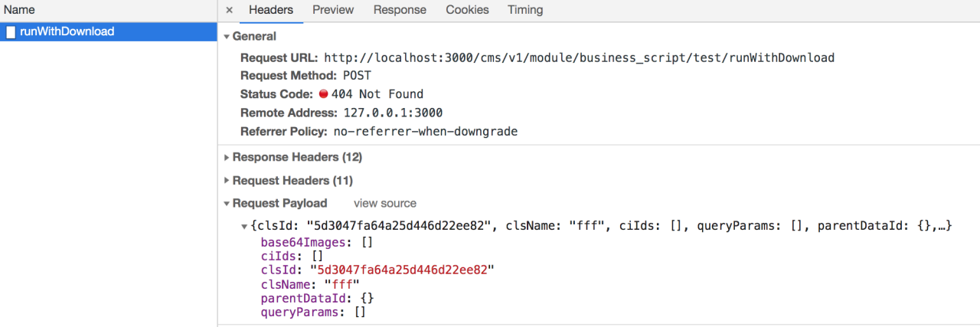Click the red 404 status indicator dot
The width and height of the screenshot is (980, 327).
pos(323,94)
